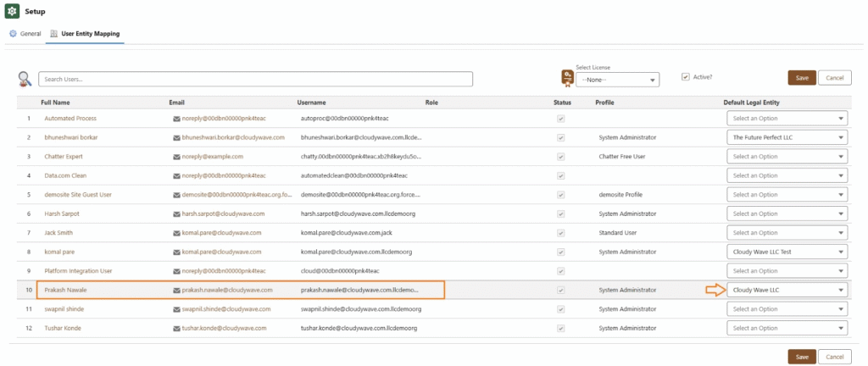Open the Harsh Sarpot user link
The height and width of the screenshot is (366, 868).
[63, 213]
